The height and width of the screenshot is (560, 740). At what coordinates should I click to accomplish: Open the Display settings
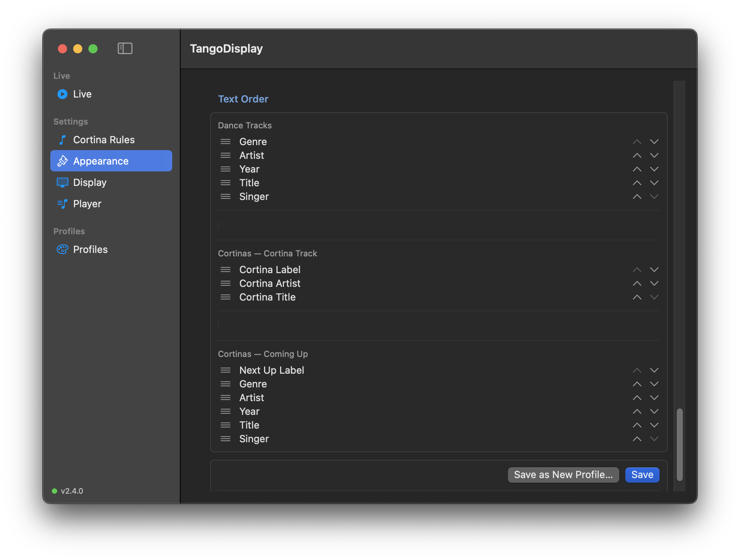click(x=111, y=182)
